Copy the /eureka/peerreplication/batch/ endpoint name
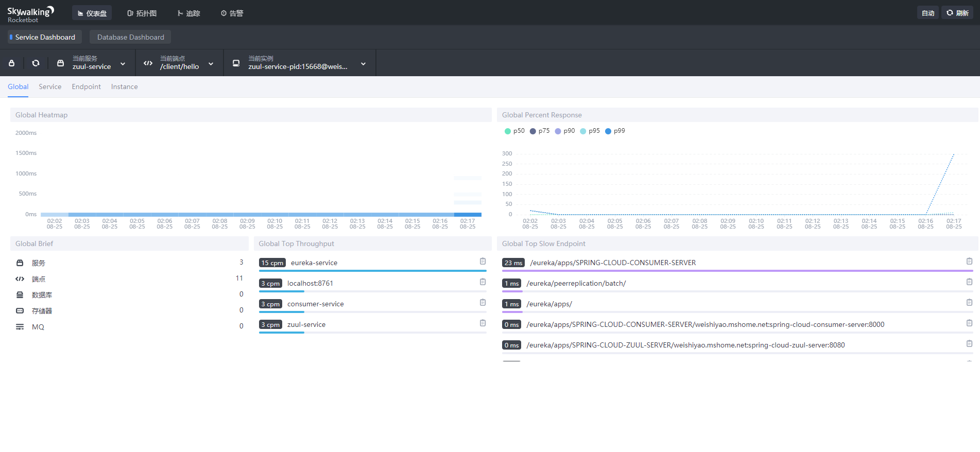The height and width of the screenshot is (452, 980). (969, 282)
